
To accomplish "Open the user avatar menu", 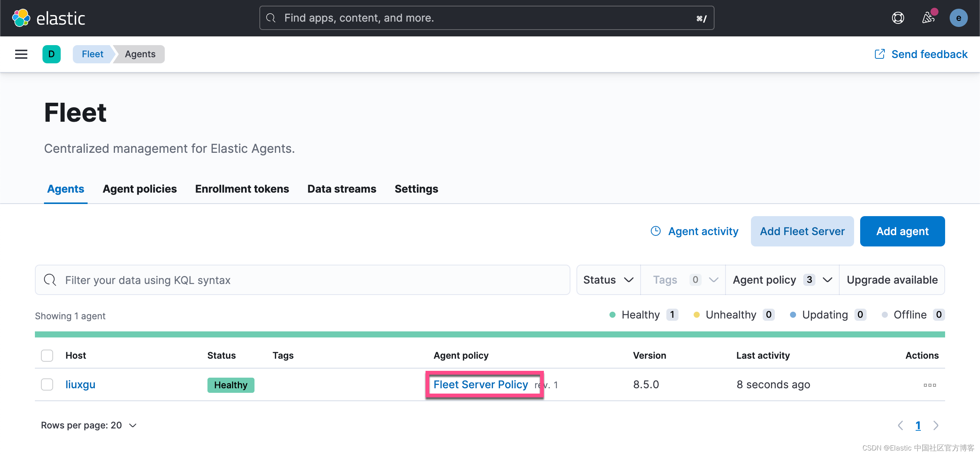I will point(958,18).
